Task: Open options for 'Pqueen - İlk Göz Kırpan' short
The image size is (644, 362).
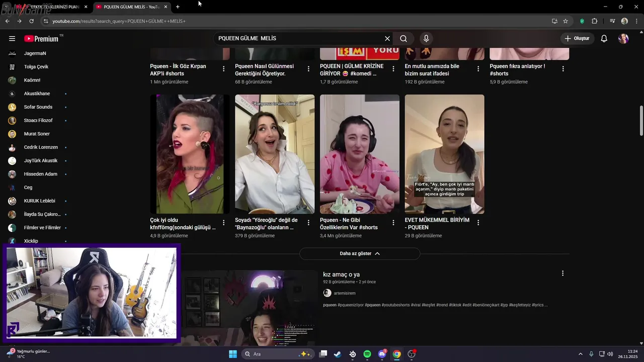Action: pyautogui.click(x=223, y=69)
